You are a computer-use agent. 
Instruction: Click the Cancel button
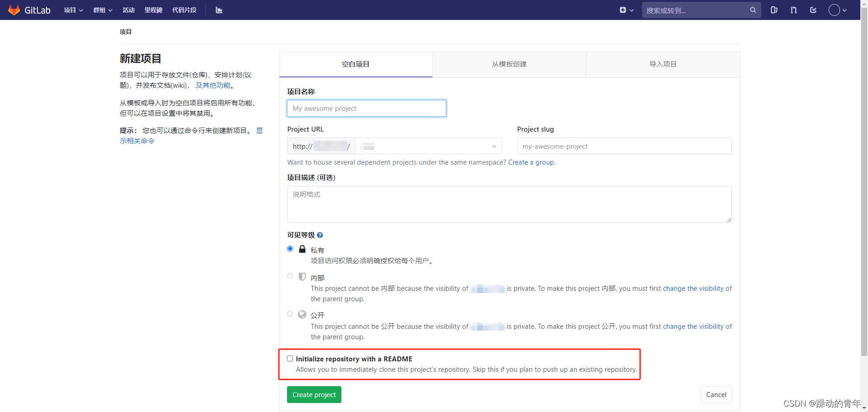click(716, 395)
